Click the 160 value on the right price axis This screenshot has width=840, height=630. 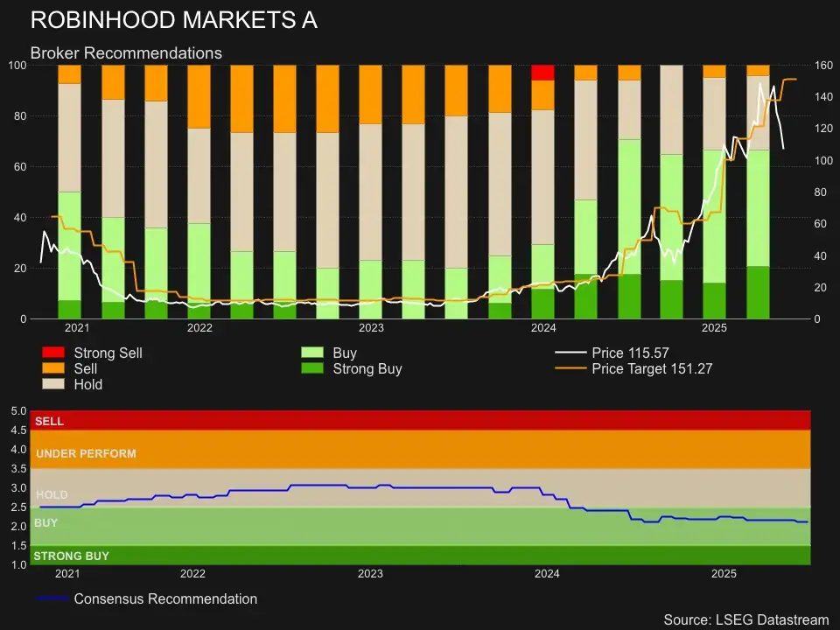point(824,66)
